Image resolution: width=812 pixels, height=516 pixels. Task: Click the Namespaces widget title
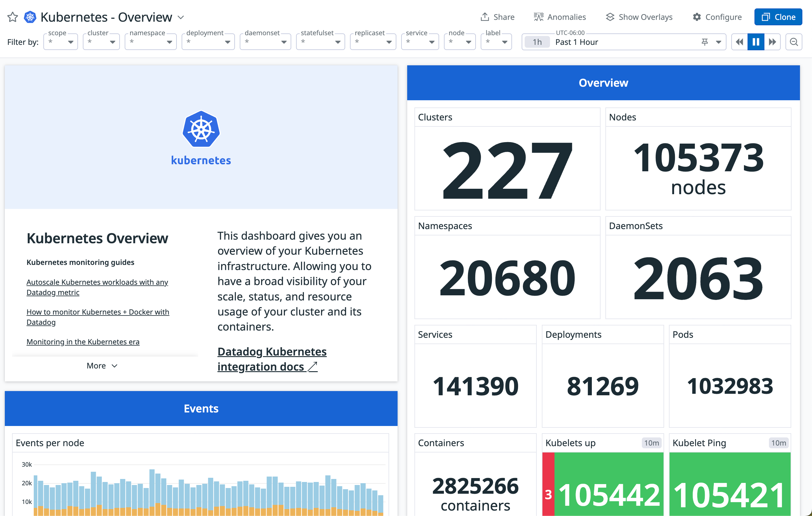tap(445, 226)
